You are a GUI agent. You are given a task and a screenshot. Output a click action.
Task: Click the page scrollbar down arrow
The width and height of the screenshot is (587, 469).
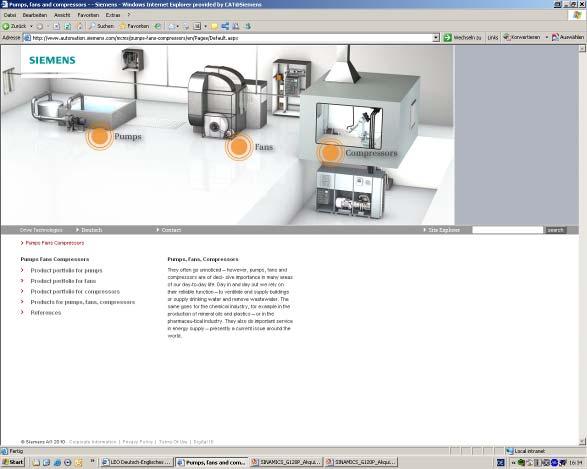[x=582, y=441]
